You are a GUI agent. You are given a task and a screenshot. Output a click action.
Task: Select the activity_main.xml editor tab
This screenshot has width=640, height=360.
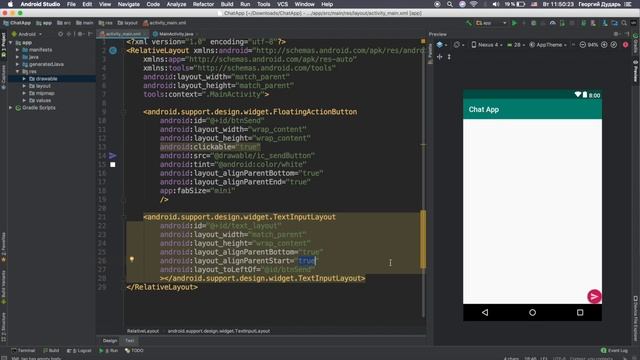[x=123, y=34]
